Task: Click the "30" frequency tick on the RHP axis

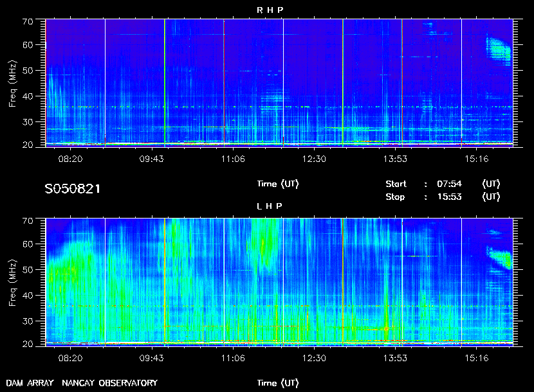Action: pos(28,122)
